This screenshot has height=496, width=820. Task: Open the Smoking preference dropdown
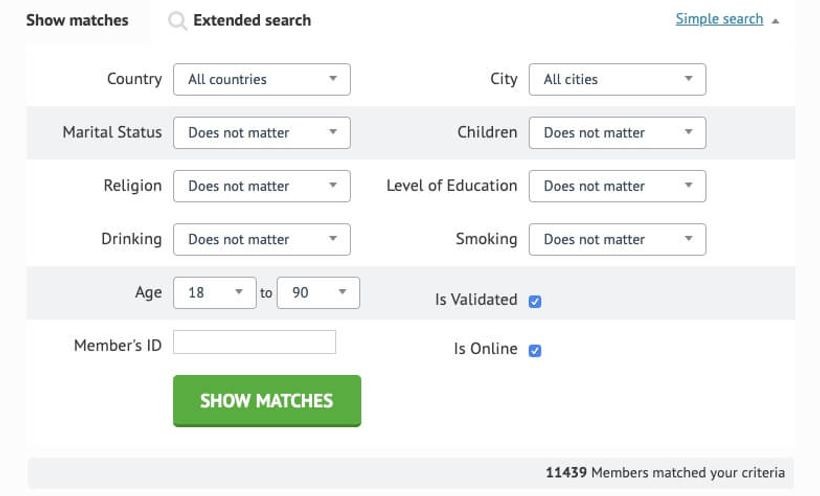click(619, 239)
